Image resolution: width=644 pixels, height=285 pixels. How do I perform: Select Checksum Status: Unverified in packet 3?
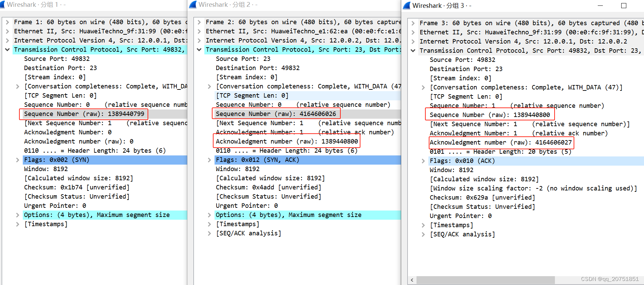coord(482,207)
